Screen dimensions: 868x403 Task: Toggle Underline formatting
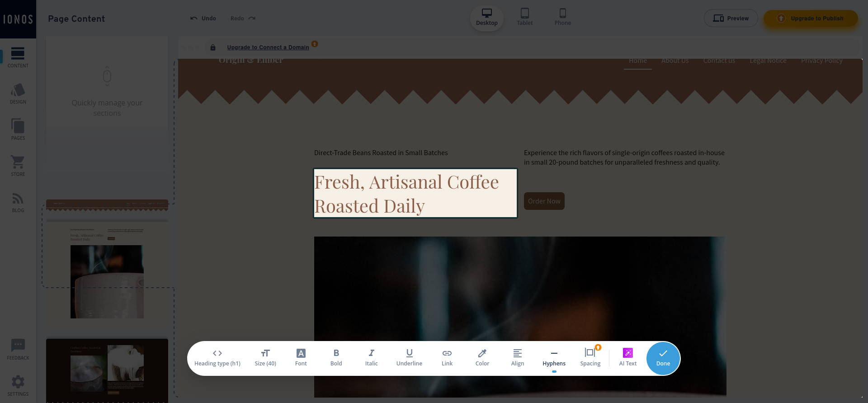pyautogui.click(x=409, y=358)
